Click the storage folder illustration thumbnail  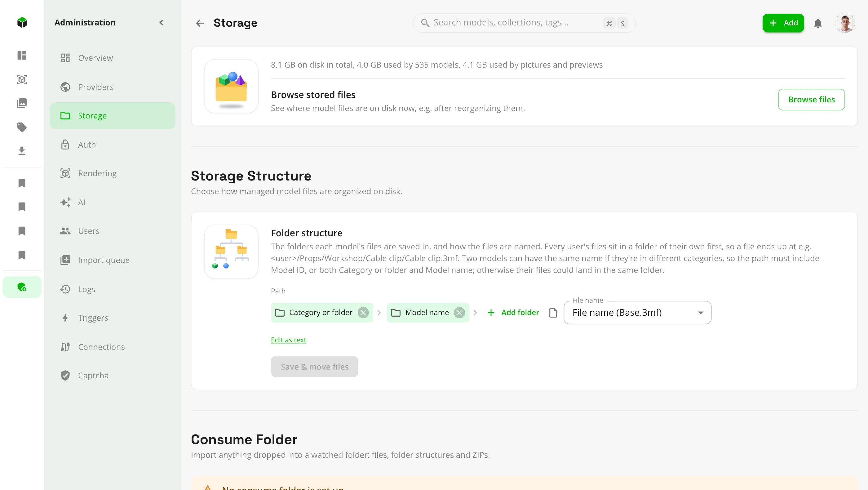pyautogui.click(x=231, y=86)
